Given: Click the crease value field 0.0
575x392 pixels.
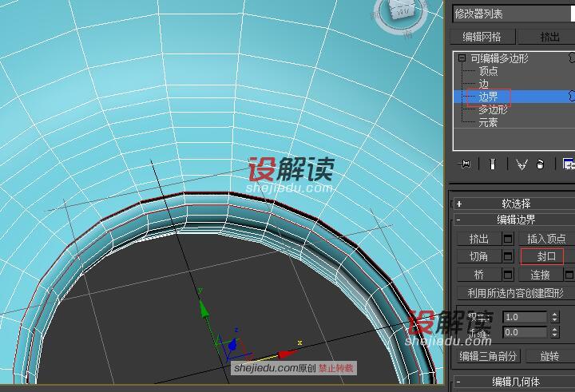Looking at the screenshot, I should click(x=525, y=333).
